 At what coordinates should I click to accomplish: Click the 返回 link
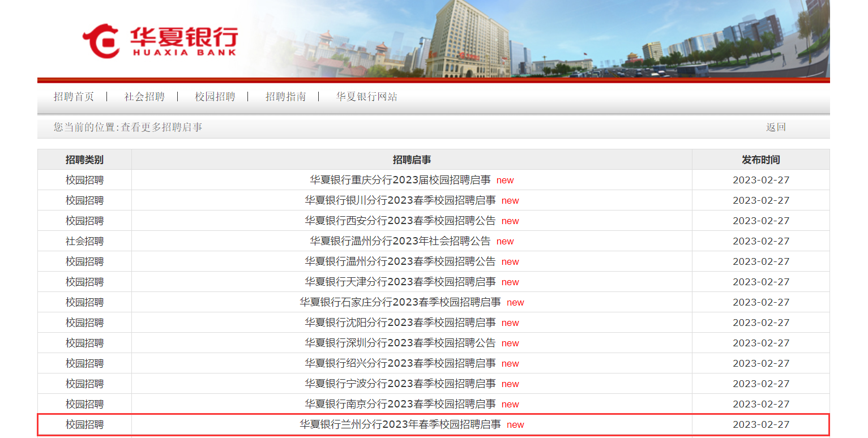coord(776,127)
